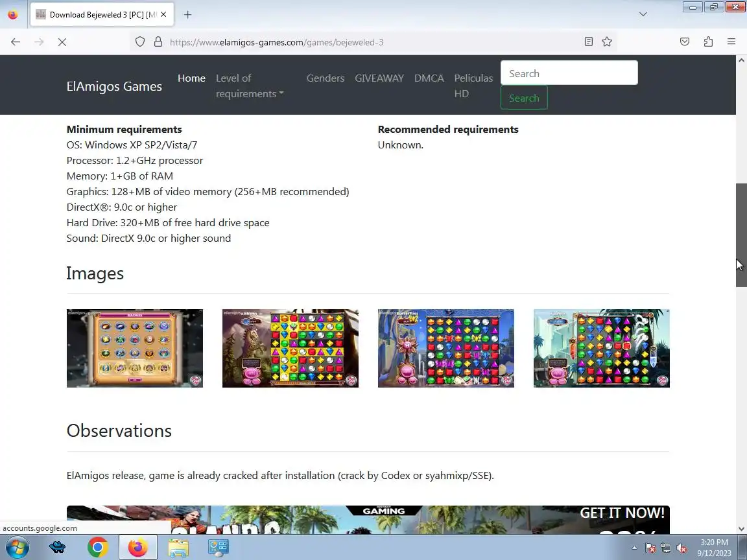
Task: Click the Minimum requirements heading
Action: pos(124,130)
